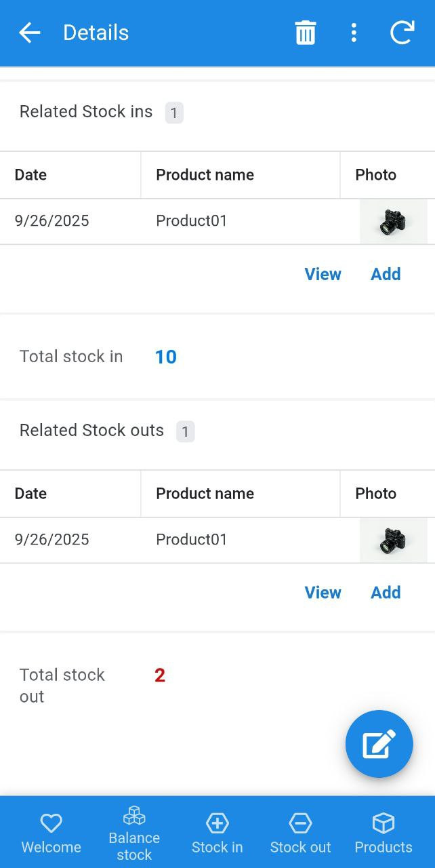Open the three-dot overflow menu
Screen dimensions: 435x868
point(354,33)
